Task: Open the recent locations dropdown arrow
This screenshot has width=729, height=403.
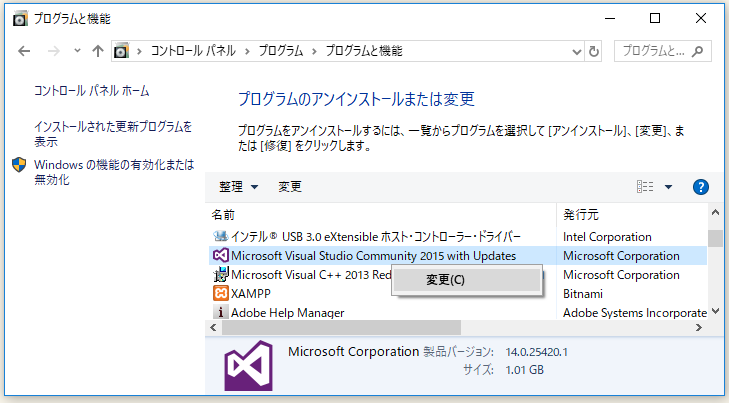Action: point(76,51)
